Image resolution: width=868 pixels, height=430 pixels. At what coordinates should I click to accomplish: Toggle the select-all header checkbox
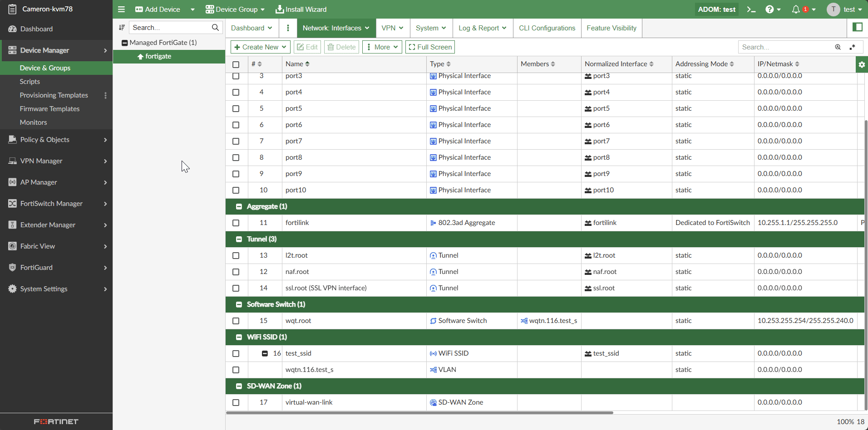click(x=236, y=64)
